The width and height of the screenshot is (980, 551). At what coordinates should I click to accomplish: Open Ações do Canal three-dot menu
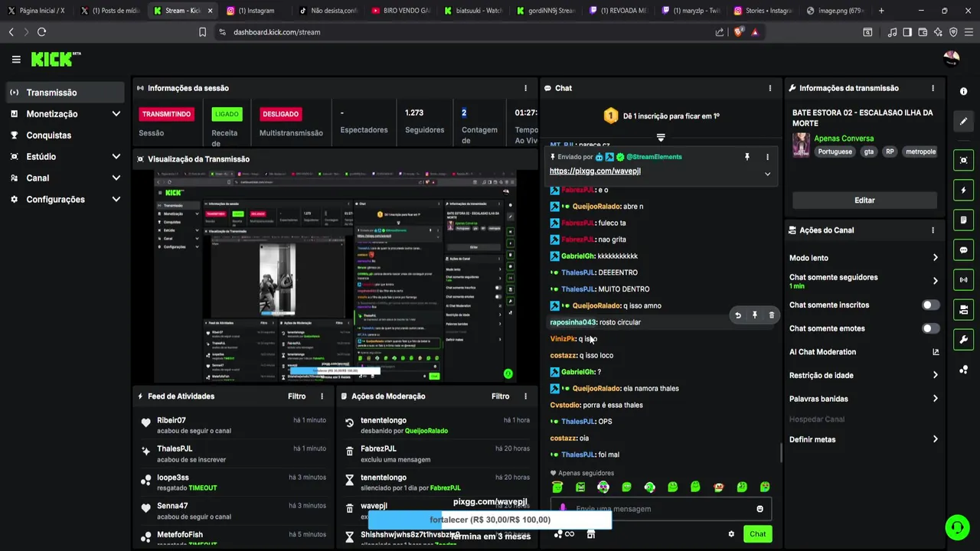click(933, 230)
